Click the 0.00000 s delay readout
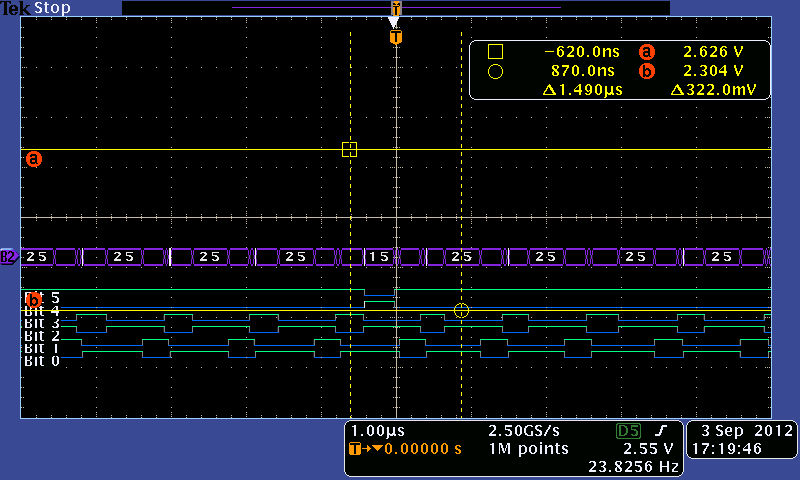The width and height of the screenshot is (800, 480). (x=422, y=449)
